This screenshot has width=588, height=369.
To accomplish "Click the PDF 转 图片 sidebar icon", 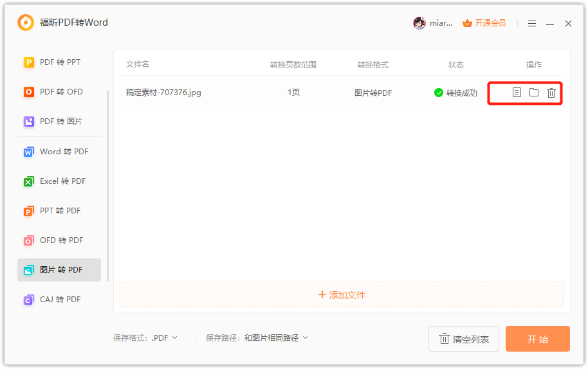I will pos(29,122).
